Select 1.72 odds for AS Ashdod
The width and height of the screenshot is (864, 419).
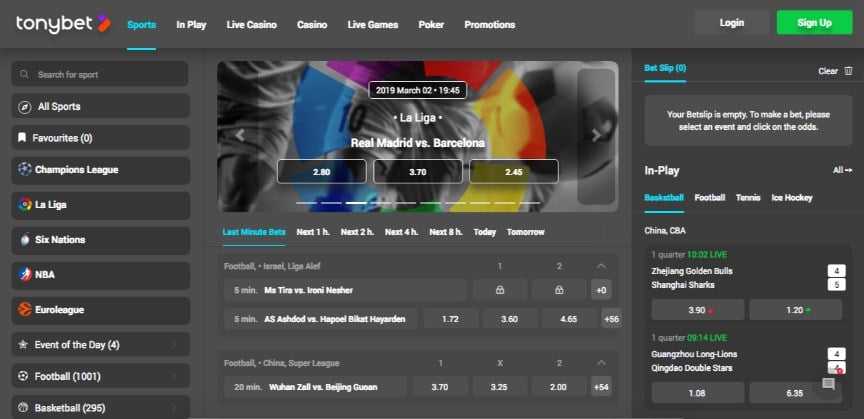click(451, 319)
